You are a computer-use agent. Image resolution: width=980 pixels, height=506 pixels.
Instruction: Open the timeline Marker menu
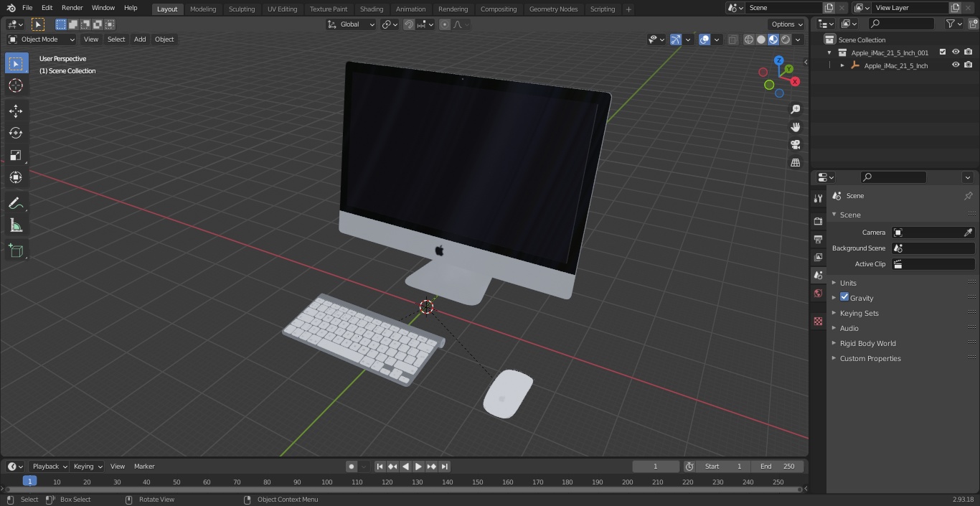click(x=144, y=467)
